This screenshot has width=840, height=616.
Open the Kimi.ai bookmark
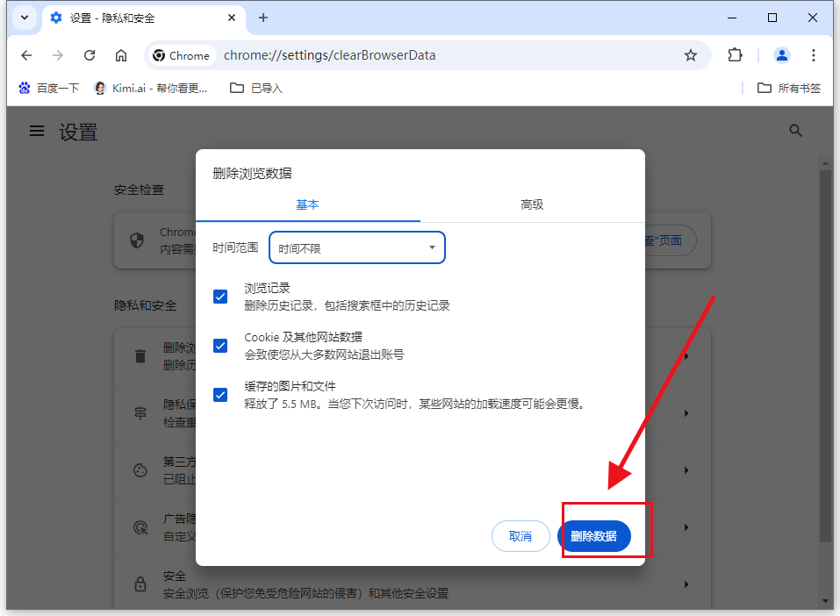coord(151,88)
